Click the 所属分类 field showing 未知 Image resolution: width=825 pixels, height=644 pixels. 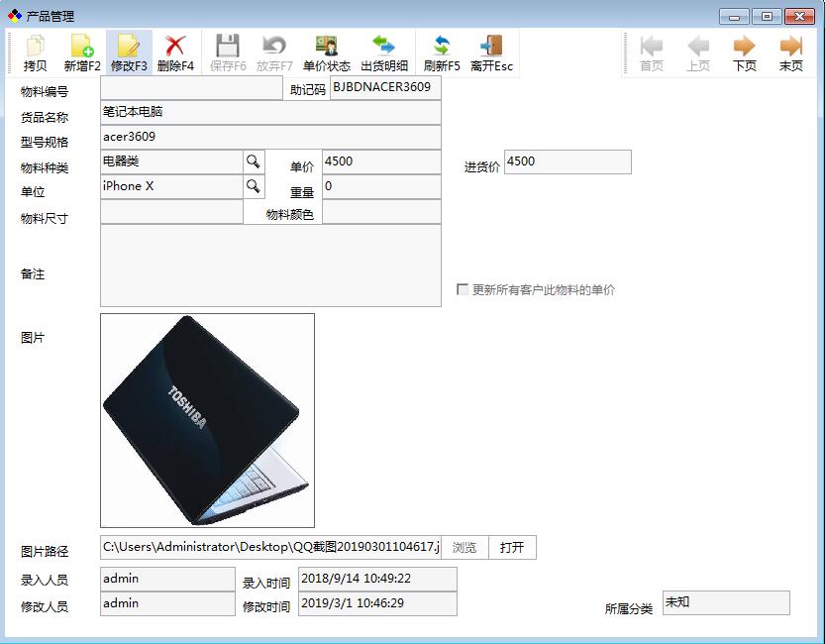point(726,602)
